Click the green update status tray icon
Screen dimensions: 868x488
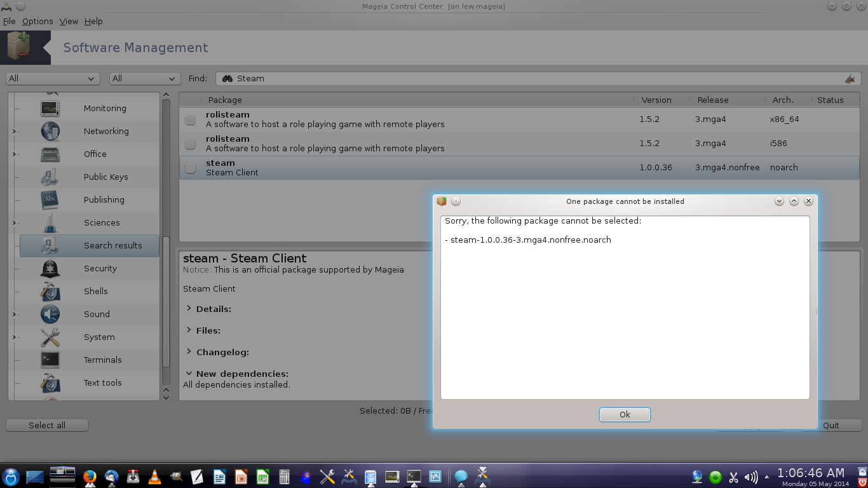[x=715, y=477]
